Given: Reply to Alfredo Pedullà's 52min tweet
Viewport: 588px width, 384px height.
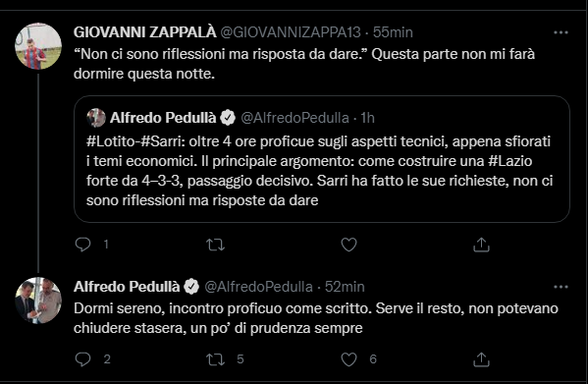Looking at the screenshot, I should (82, 359).
